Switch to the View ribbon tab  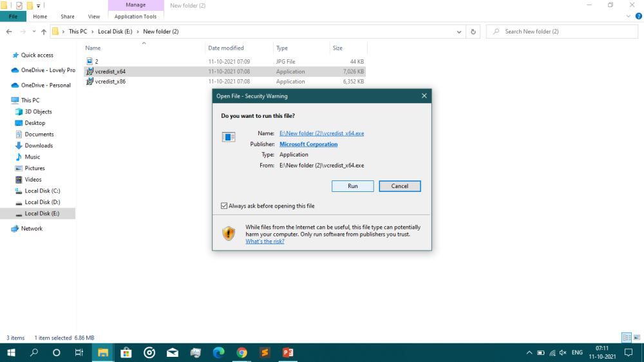point(93,17)
